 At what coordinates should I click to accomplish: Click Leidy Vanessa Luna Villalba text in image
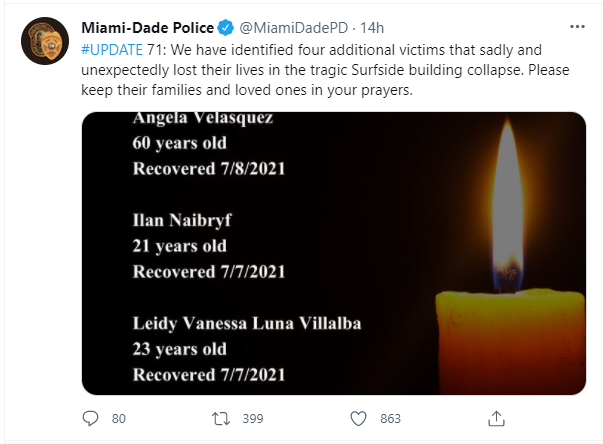(x=247, y=323)
